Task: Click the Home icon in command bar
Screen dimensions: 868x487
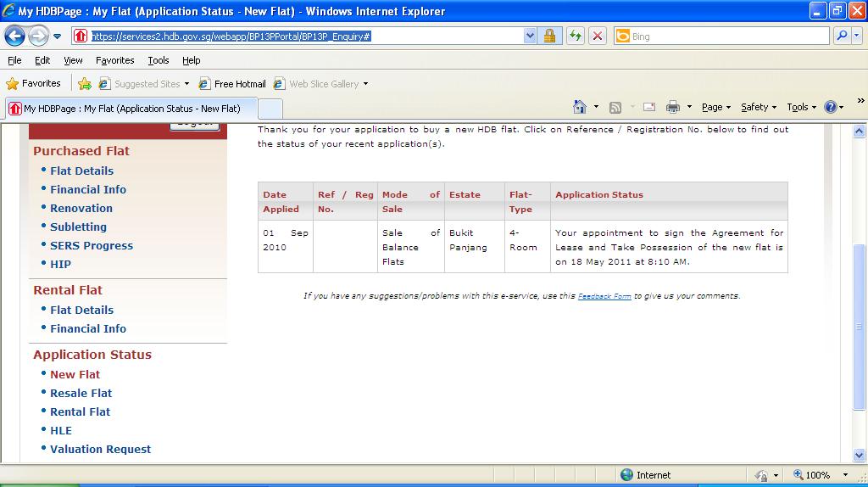Action: pos(580,107)
